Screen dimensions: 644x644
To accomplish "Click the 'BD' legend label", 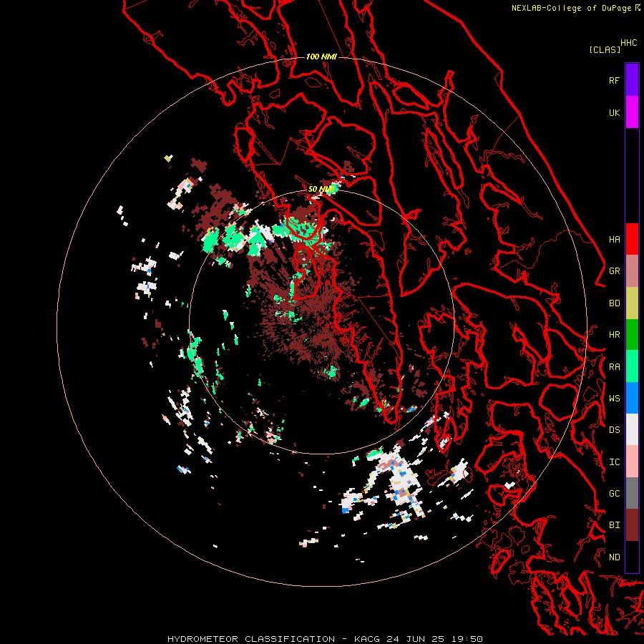I will 614,303.
